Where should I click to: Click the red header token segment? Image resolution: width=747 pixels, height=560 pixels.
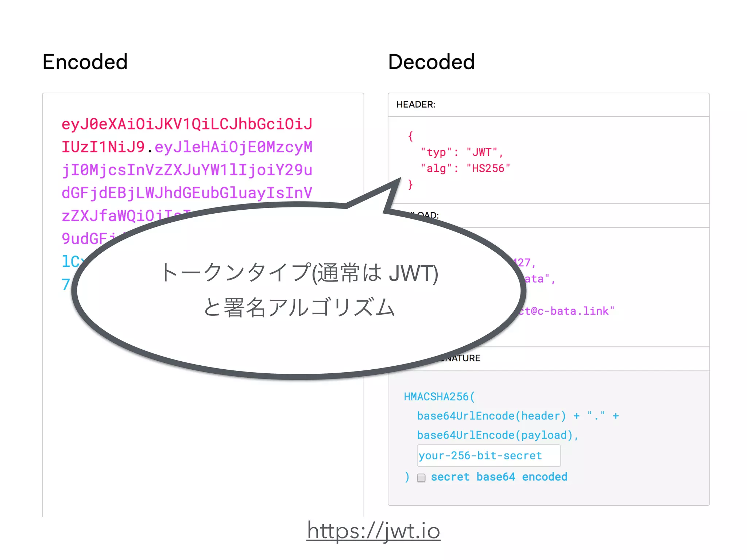point(186,124)
